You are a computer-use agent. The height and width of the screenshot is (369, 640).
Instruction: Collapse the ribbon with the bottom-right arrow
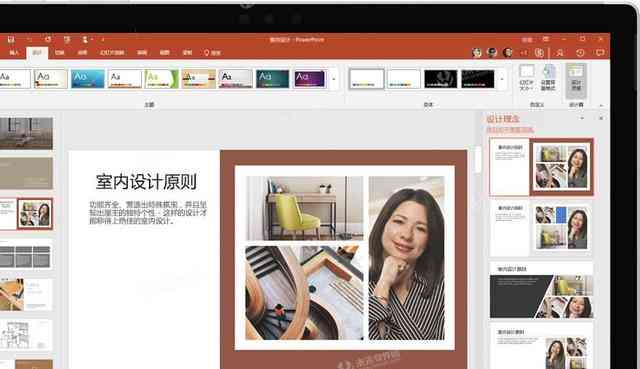click(600, 105)
